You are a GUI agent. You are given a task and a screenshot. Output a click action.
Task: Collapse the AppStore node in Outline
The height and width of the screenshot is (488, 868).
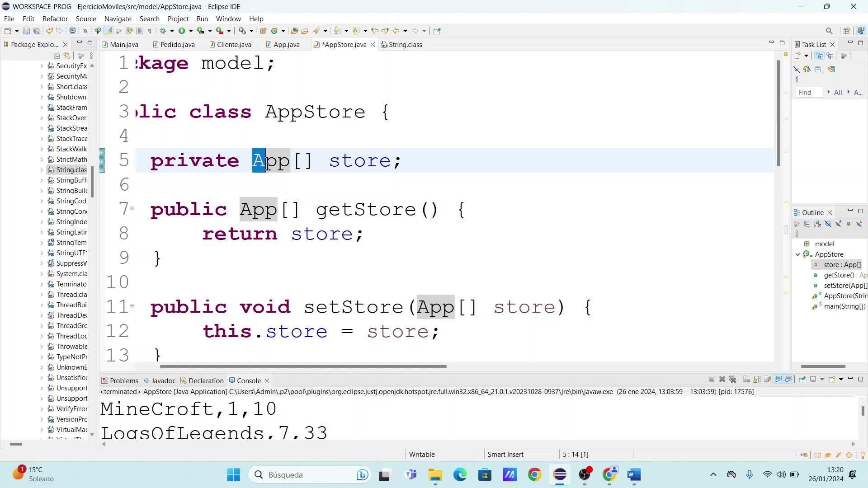pos(798,254)
